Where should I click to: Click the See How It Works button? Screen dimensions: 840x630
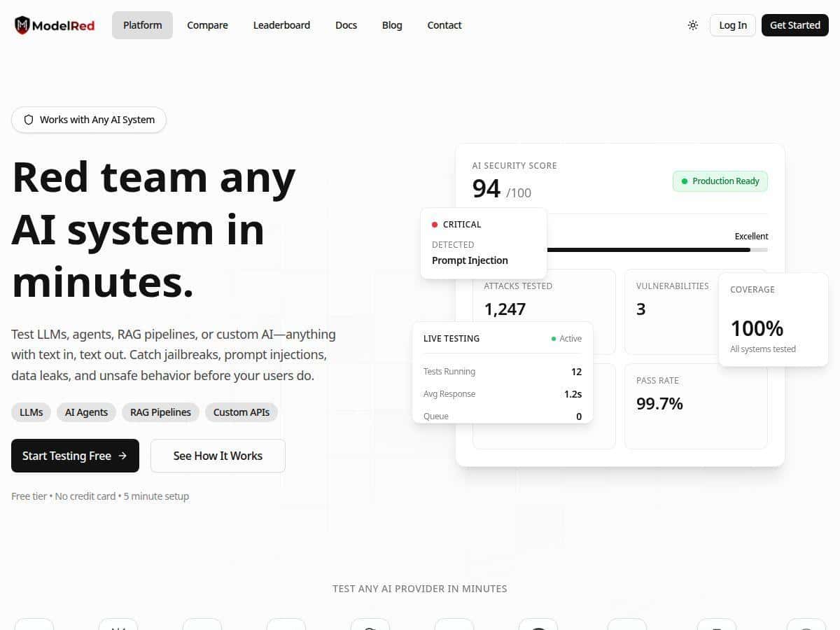click(x=218, y=456)
